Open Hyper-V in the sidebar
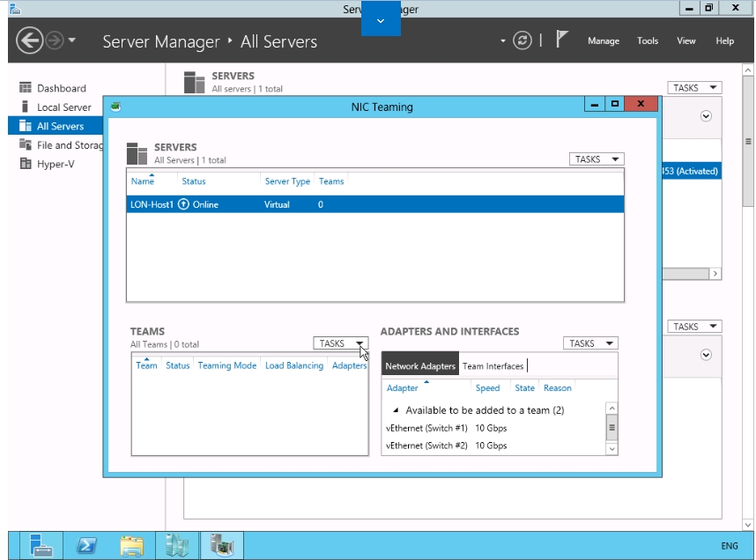The width and height of the screenshot is (756, 560). 56,165
